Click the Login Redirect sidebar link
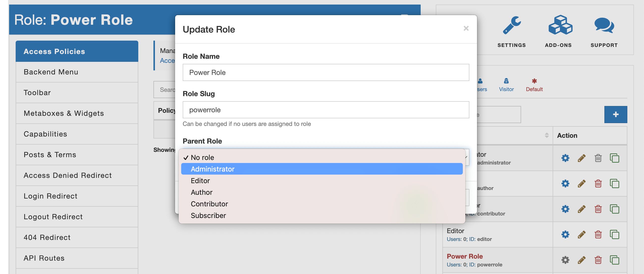 pos(50,196)
